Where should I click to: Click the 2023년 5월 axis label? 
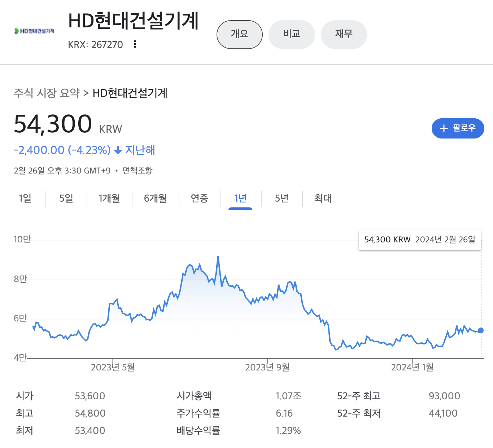pyautogui.click(x=113, y=368)
